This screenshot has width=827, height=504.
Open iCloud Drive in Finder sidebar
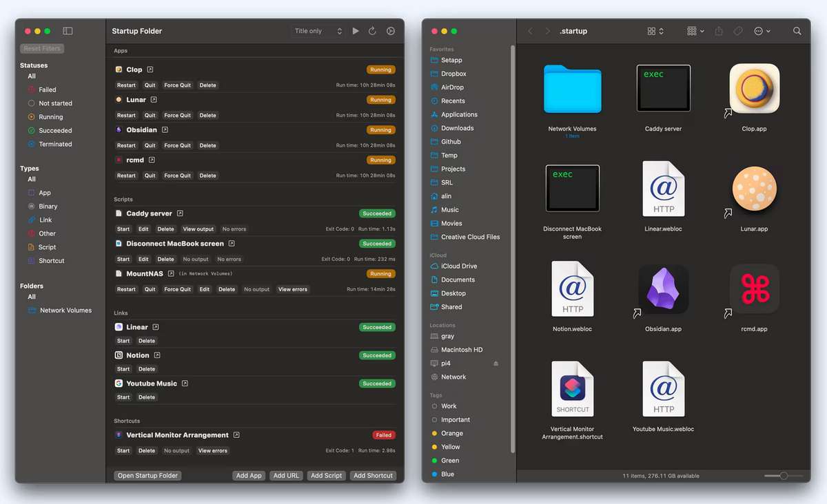(453, 266)
